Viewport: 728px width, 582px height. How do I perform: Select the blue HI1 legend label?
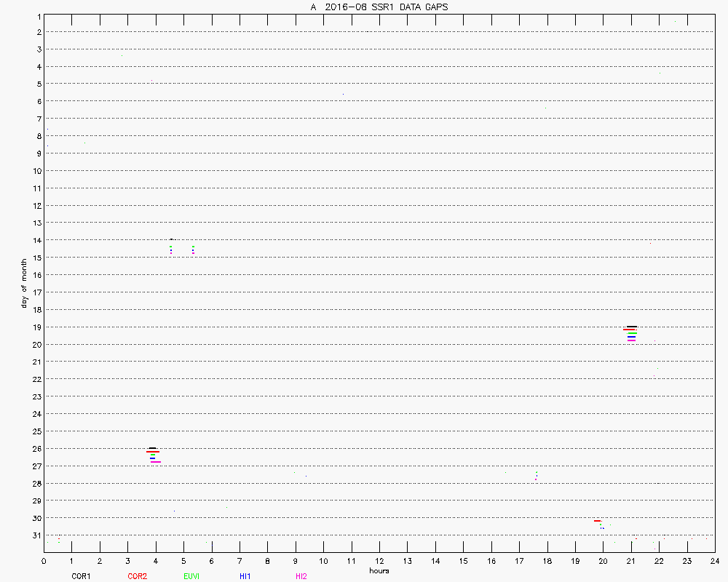245,576
